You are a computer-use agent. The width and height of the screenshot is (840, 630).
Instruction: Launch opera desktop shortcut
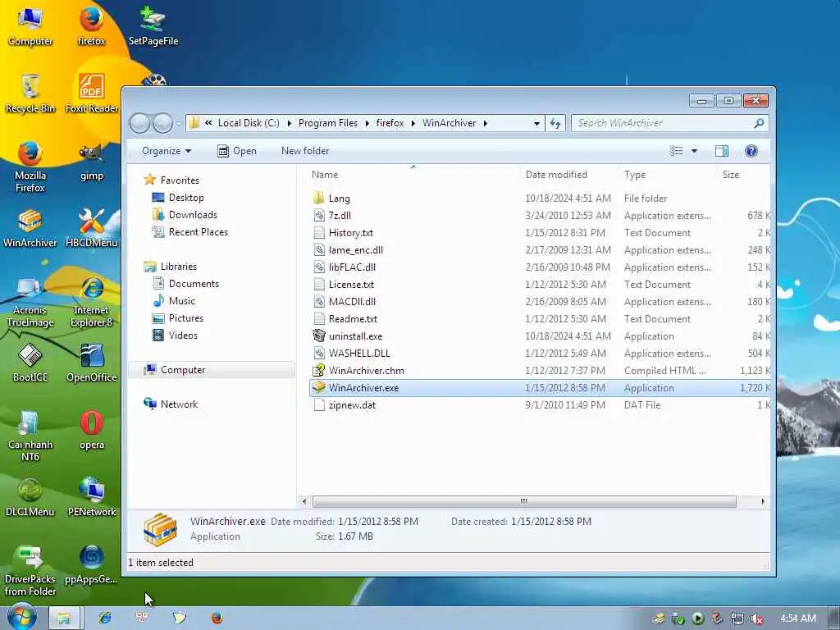pyautogui.click(x=92, y=430)
